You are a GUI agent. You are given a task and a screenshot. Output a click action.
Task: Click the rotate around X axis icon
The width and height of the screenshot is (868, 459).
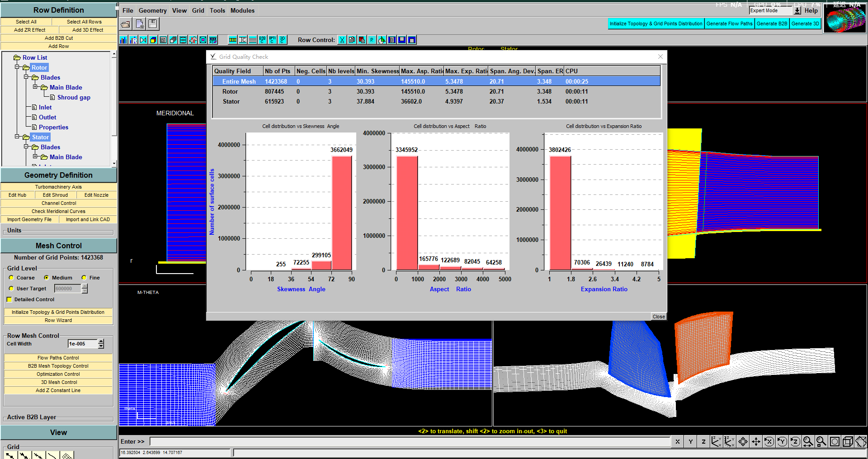click(769, 442)
